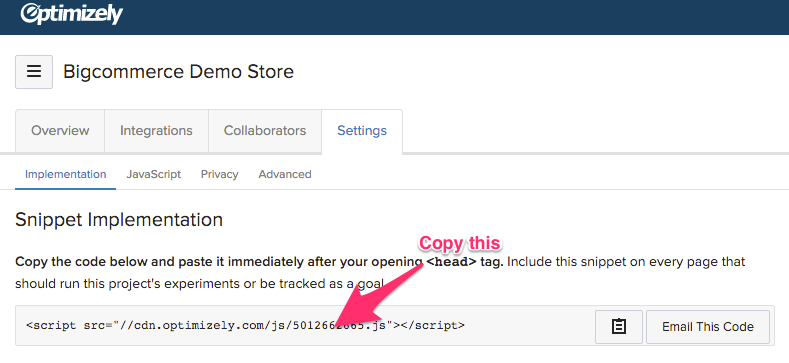View the Privacy sub-tab

point(219,174)
